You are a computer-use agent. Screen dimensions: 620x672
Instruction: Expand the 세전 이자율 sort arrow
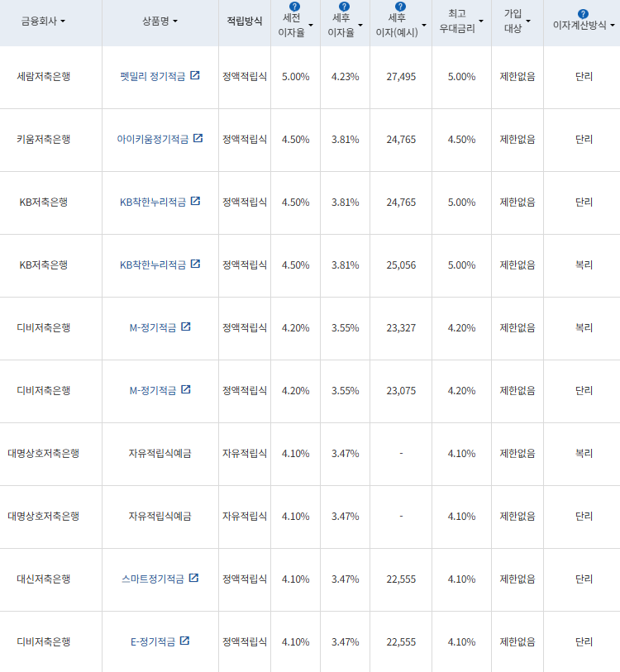tap(311, 26)
